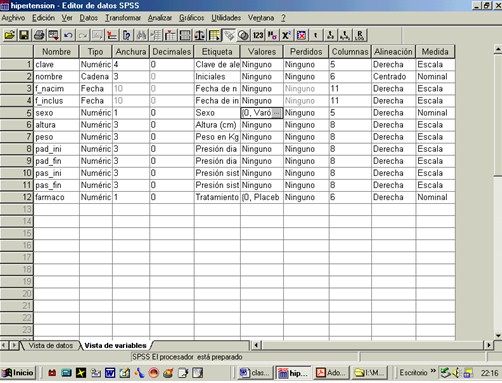Image resolution: width=502 pixels, height=383 pixels.
Task: Click the red X grid toolbar icon
Action: click(x=301, y=35)
